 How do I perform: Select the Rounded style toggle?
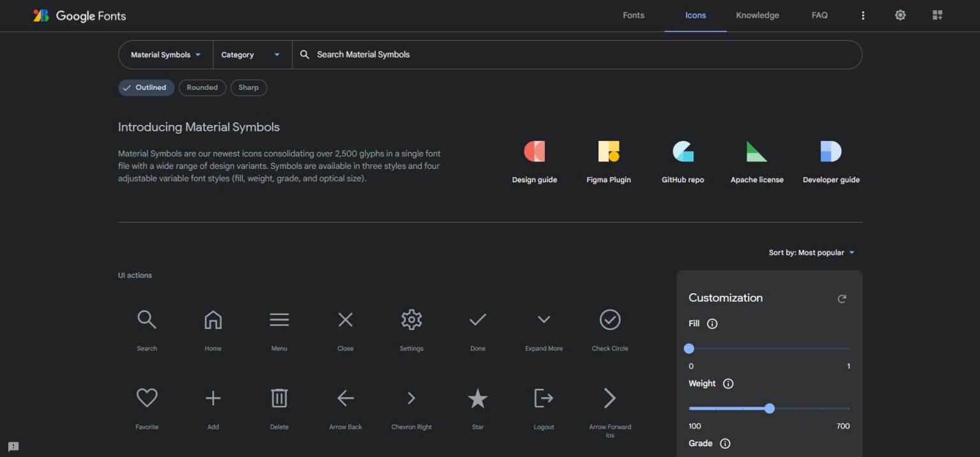[x=202, y=87]
